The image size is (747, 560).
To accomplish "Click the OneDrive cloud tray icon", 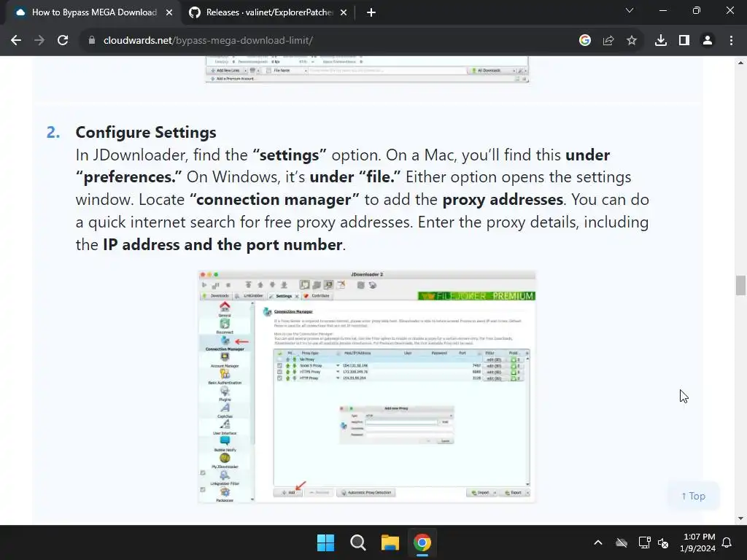I will click(x=622, y=542).
